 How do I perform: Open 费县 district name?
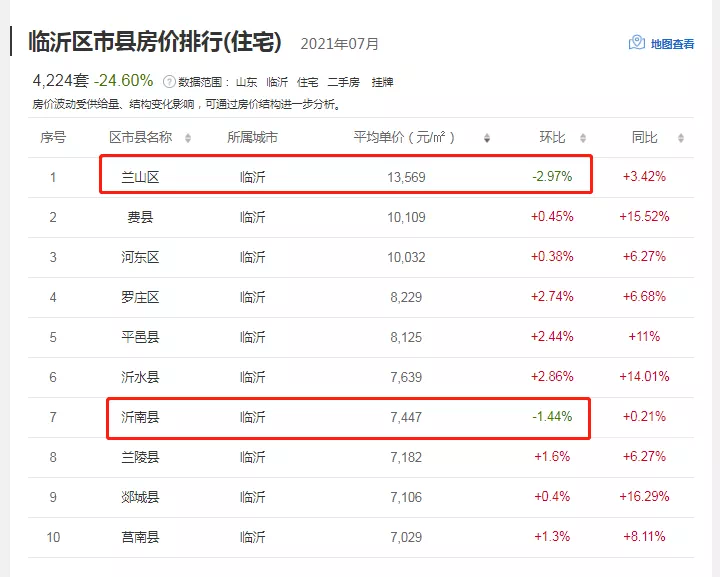[140, 217]
